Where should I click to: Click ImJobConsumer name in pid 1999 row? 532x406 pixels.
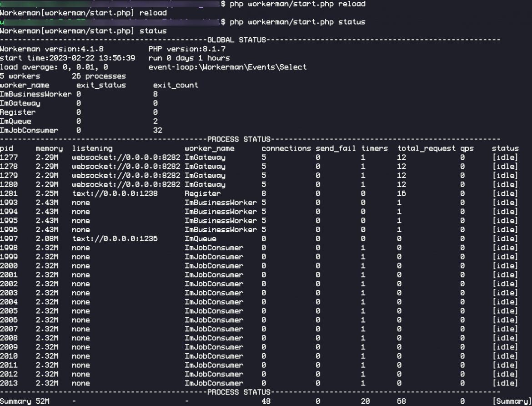(214, 257)
